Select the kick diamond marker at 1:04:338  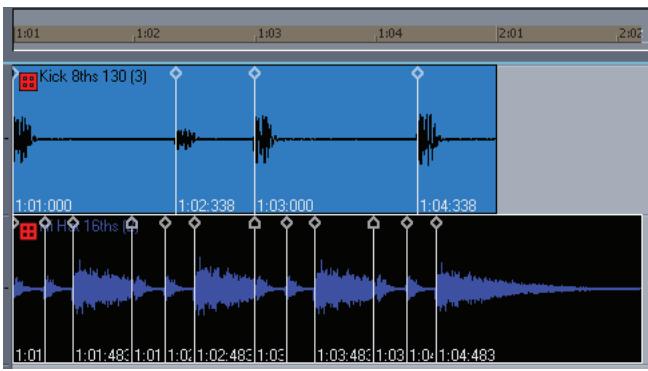pos(417,73)
